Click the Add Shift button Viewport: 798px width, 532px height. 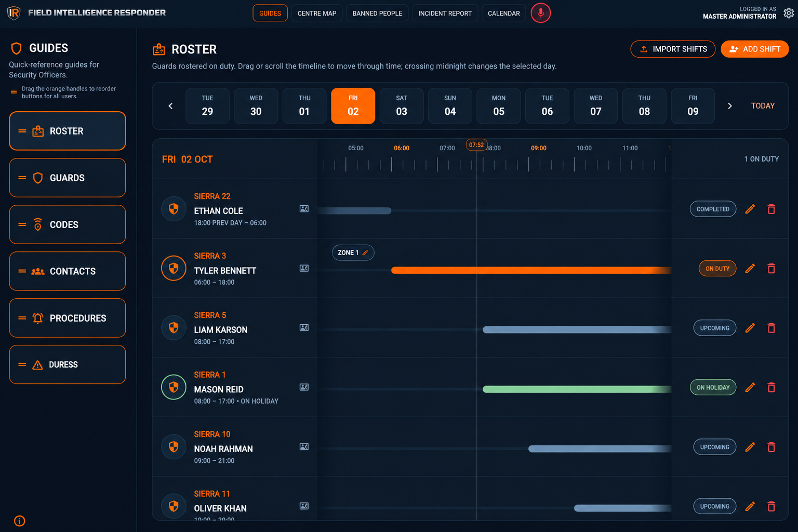point(755,49)
